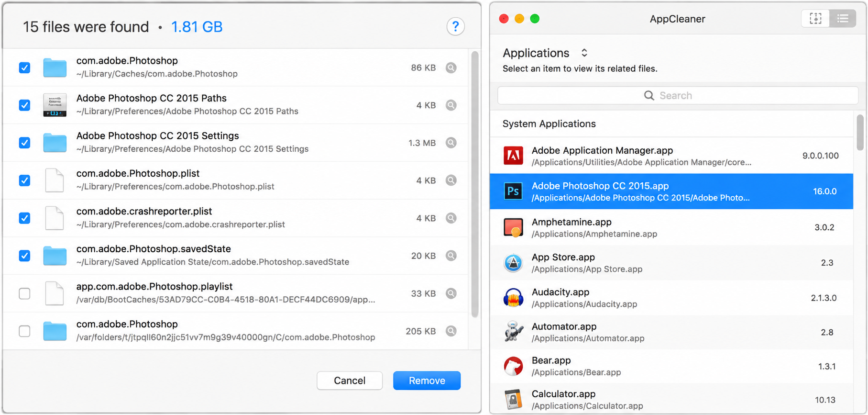Uncheck com.adobe.Photoshop.plist checkbox
Screen dimensions: 868x415
point(24,180)
